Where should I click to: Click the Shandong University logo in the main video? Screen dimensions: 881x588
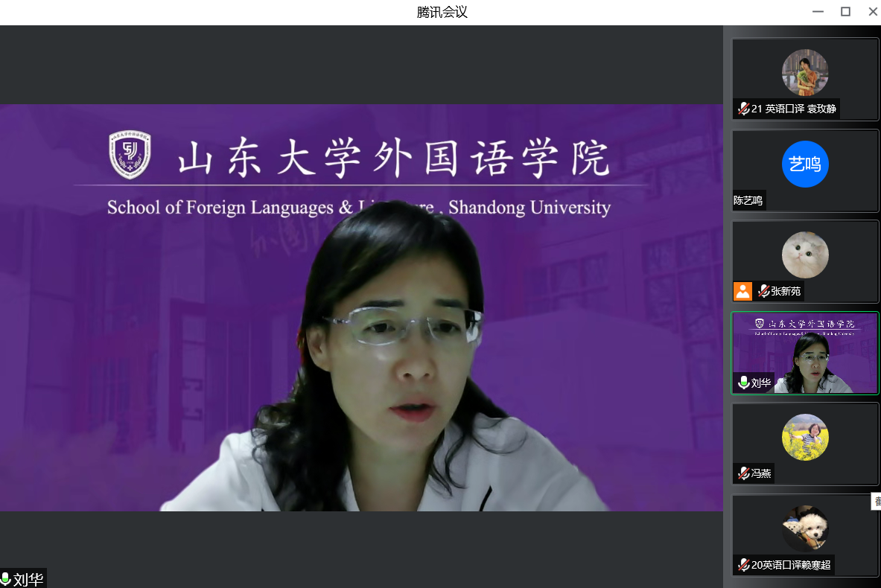(x=130, y=156)
